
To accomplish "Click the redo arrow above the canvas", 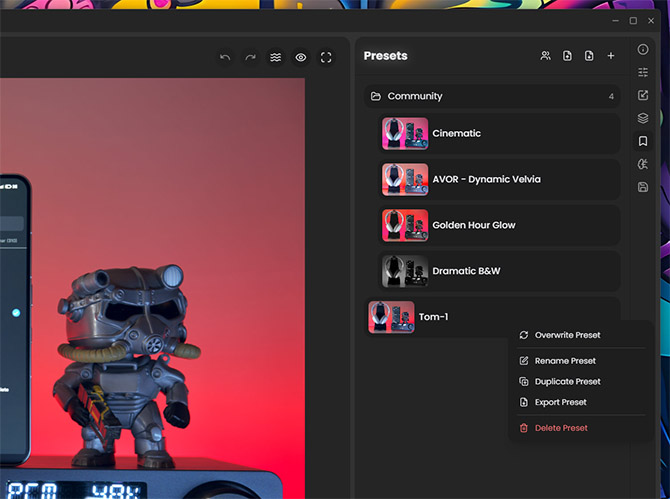I will point(250,57).
